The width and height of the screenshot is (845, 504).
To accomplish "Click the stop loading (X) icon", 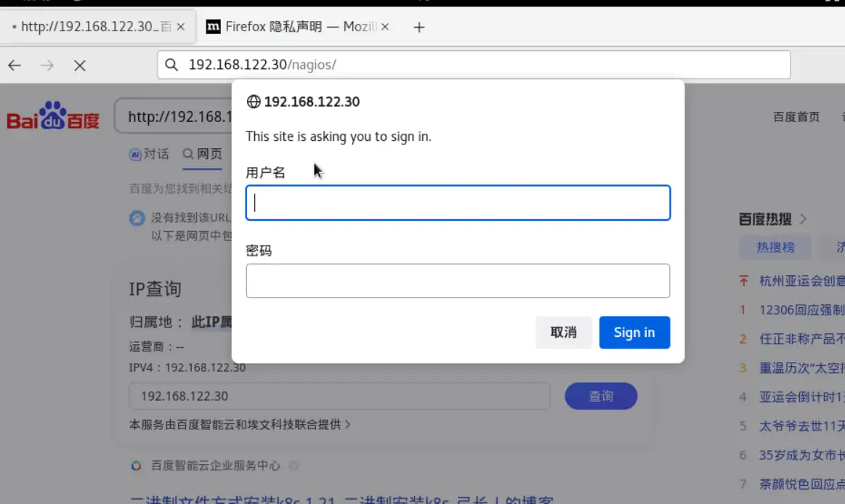I will tap(78, 65).
